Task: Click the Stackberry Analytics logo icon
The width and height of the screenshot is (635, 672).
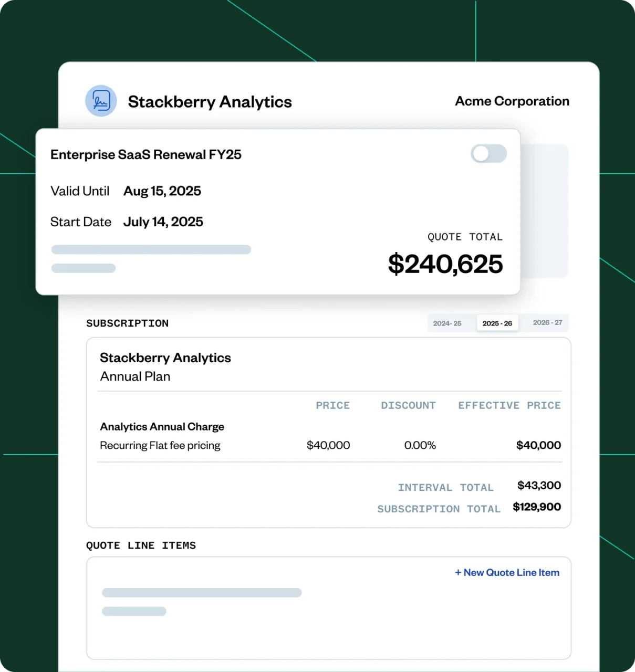Action: pos(100,101)
